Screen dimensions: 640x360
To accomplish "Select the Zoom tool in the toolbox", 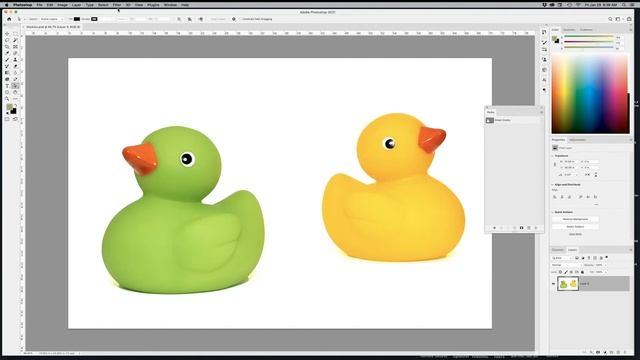I will tap(7, 99).
